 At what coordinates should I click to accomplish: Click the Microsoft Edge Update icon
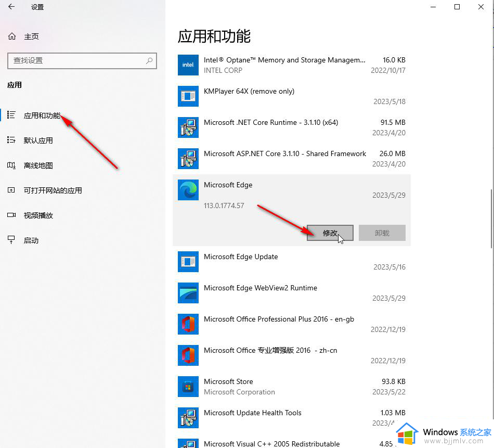pos(188,262)
